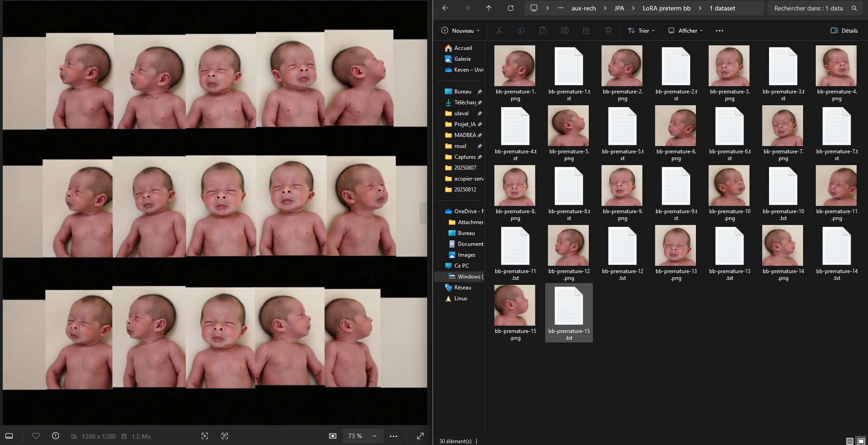Image resolution: width=868 pixels, height=445 pixels.
Task: Open the image info icon
Action: click(x=55, y=436)
